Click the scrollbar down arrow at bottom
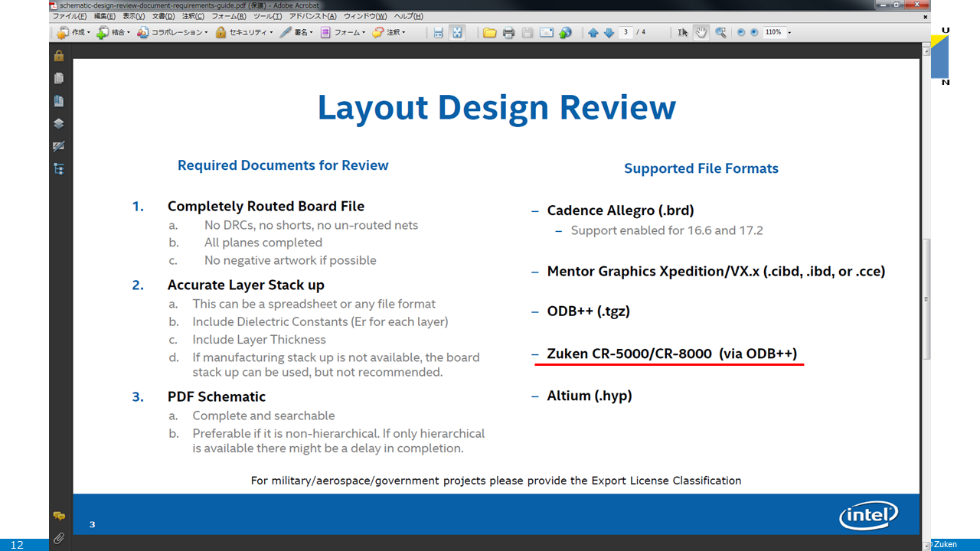Viewport: 980px width, 551px height. pyautogui.click(x=926, y=546)
